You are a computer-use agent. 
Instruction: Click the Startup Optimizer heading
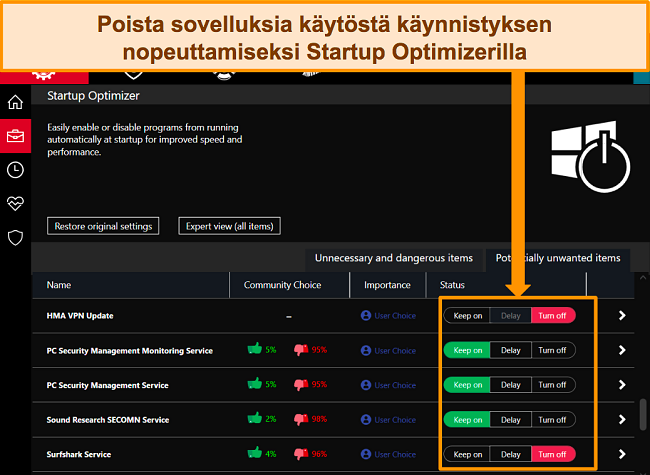pyautogui.click(x=93, y=96)
